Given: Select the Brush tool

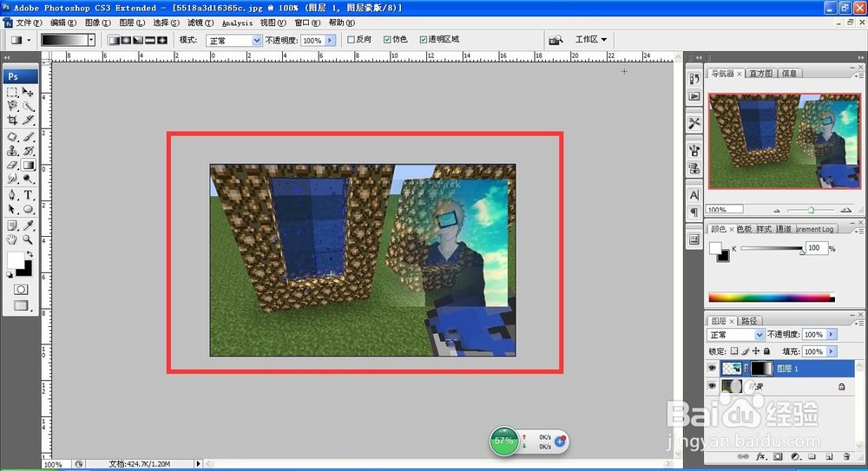Looking at the screenshot, I should [29, 137].
